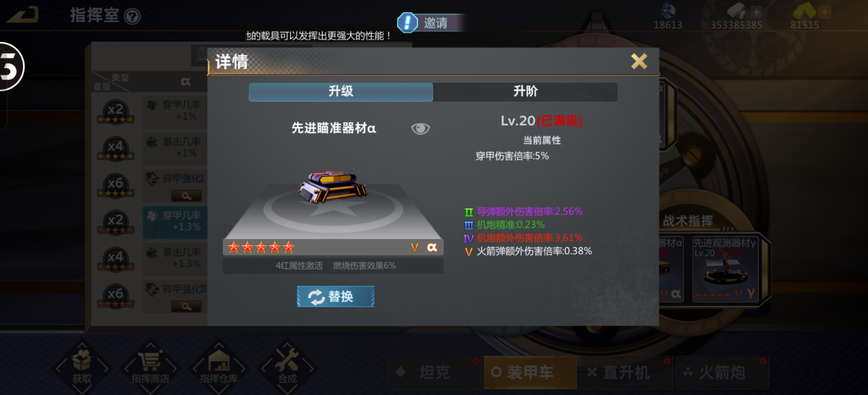Select the 火箭炮 vehicle tab

tap(722, 372)
